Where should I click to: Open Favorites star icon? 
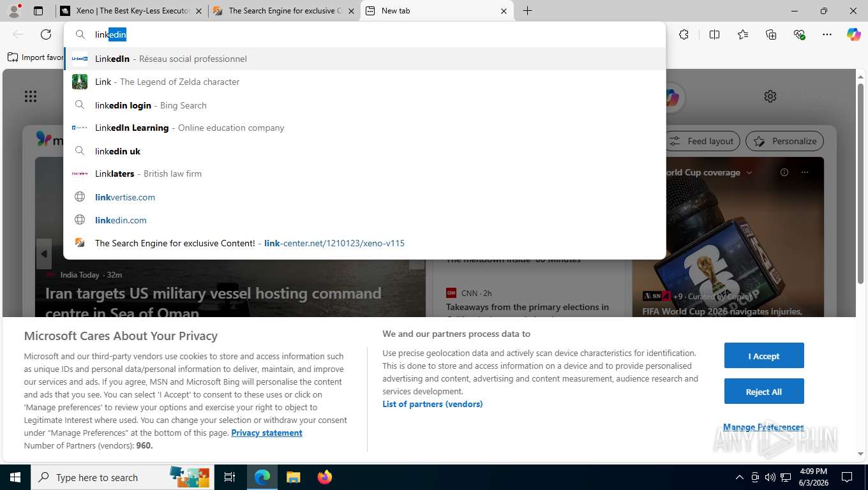743,34
